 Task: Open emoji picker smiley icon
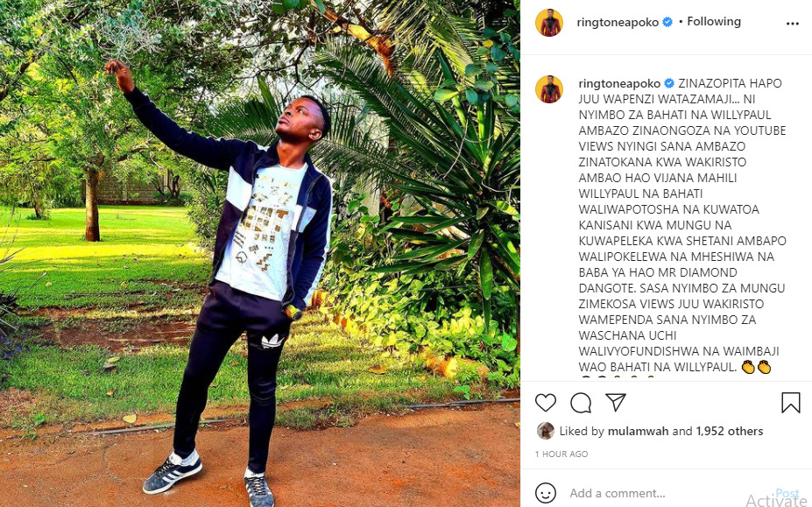click(546, 493)
